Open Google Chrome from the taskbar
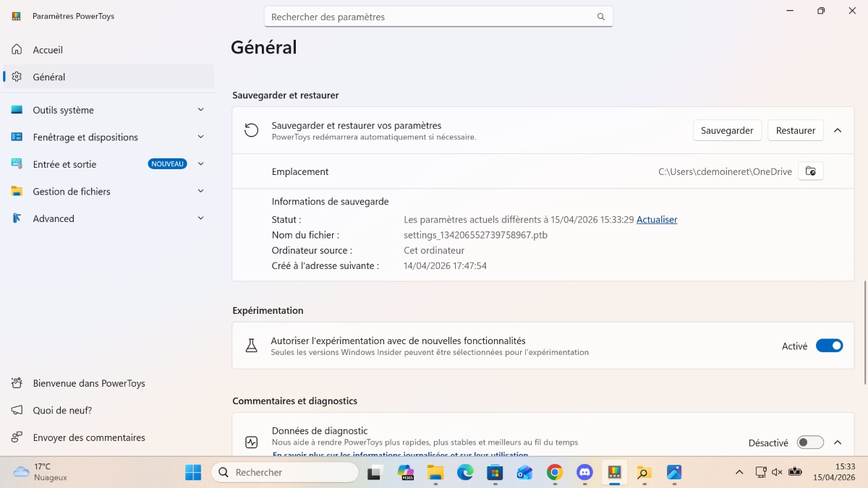Image resolution: width=868 pixels, height=488 pixels. 555,472
